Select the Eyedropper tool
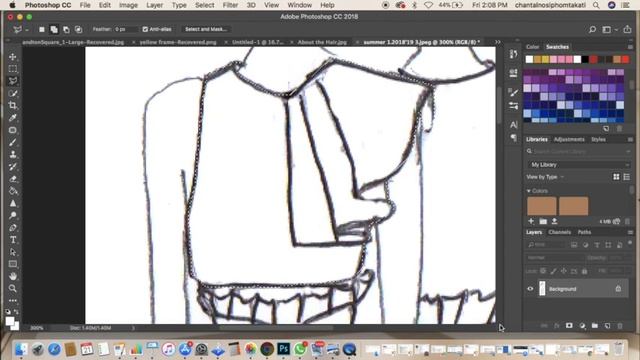 point(13,118)
